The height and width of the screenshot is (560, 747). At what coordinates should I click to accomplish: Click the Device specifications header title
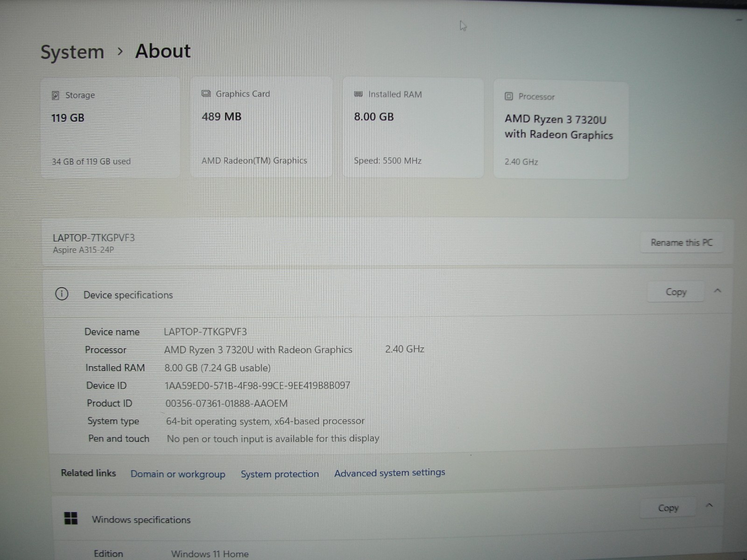coord(128,295)
